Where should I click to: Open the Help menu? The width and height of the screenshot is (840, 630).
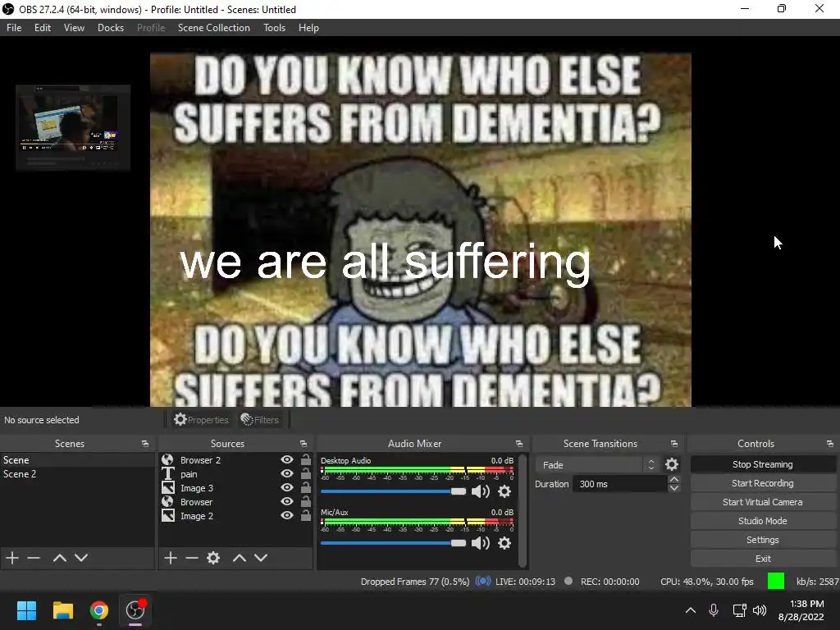tap(308, 28)
